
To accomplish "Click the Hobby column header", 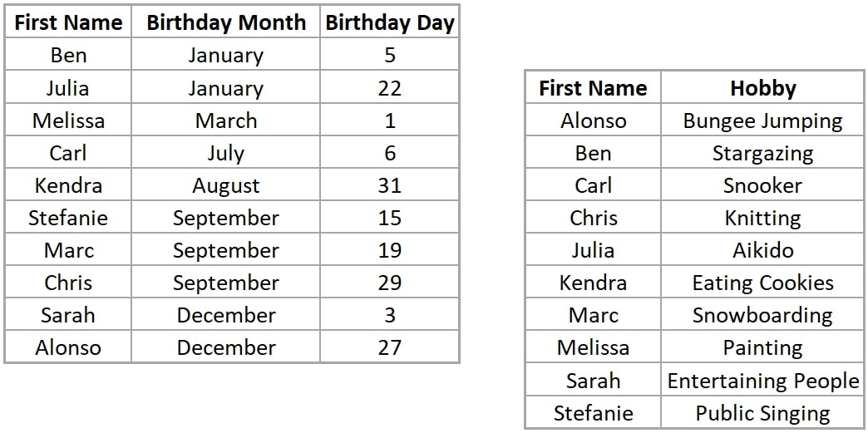I will tap(762, 87).
